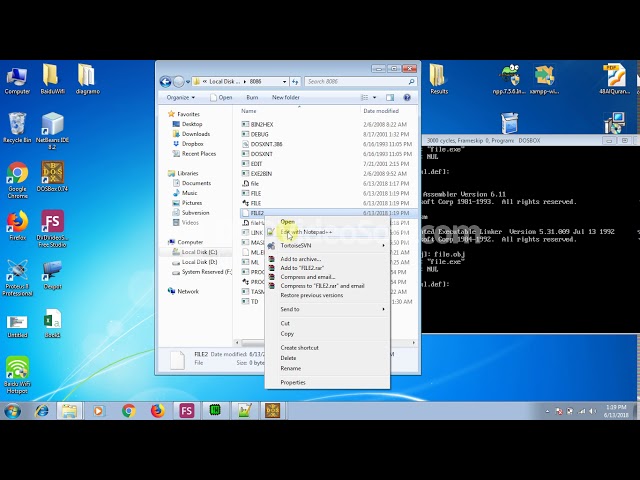Open the change view options dropdown arrow

coord(374,98)
